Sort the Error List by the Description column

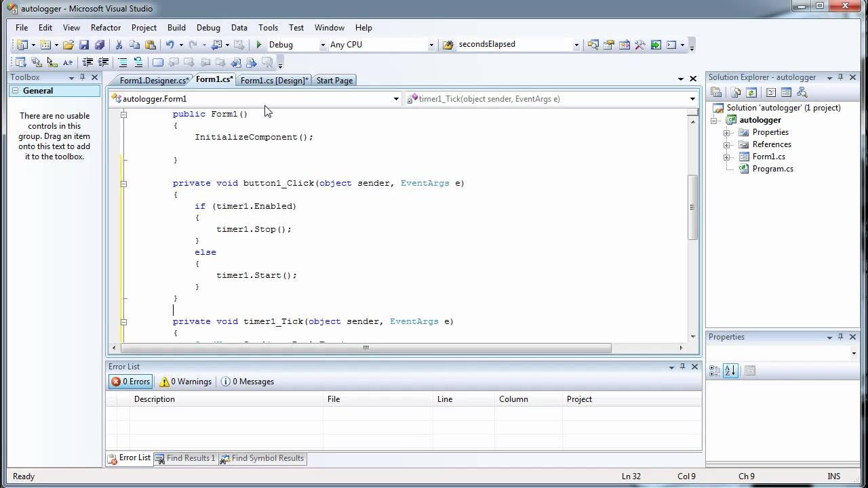pos(226,399)
